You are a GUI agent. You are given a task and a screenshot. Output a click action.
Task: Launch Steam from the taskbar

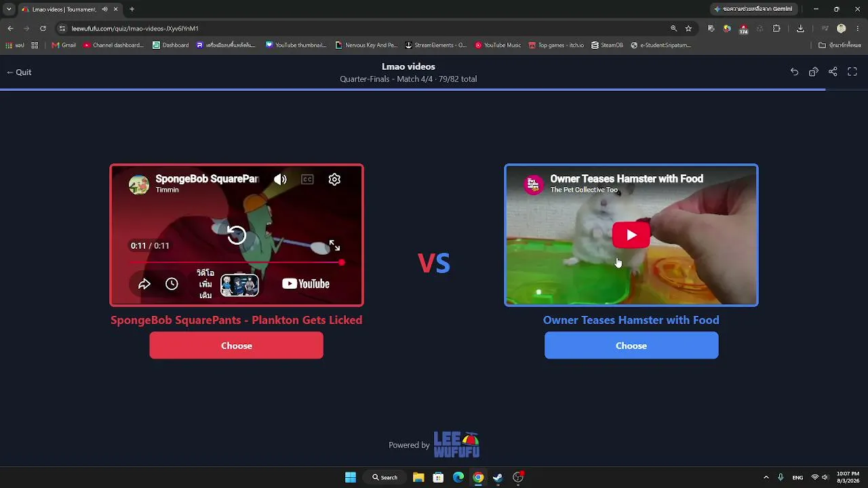click(498, 477)
